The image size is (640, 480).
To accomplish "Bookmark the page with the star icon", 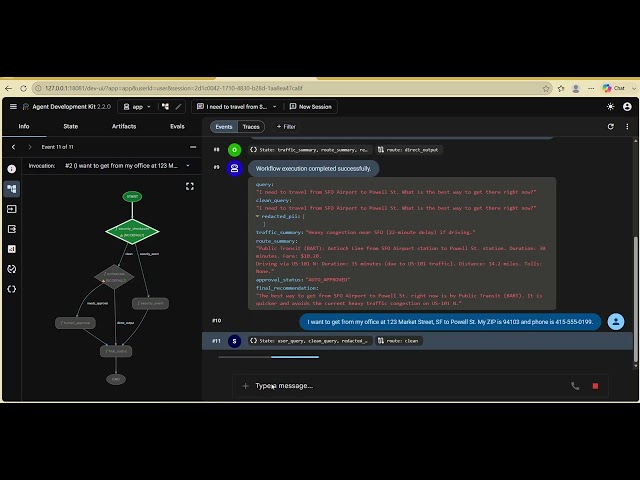I will click(x=546, y=89).
